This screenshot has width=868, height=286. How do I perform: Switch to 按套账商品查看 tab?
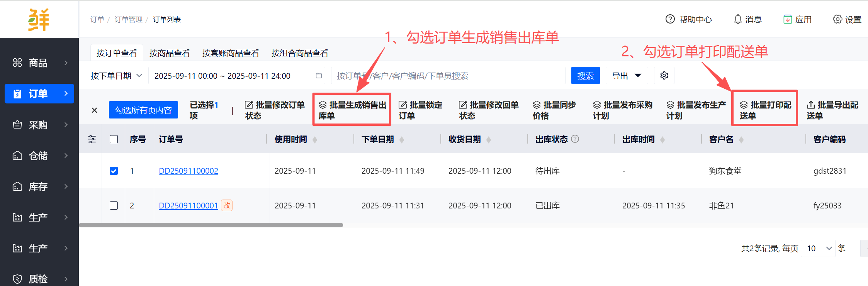[231, 53]
